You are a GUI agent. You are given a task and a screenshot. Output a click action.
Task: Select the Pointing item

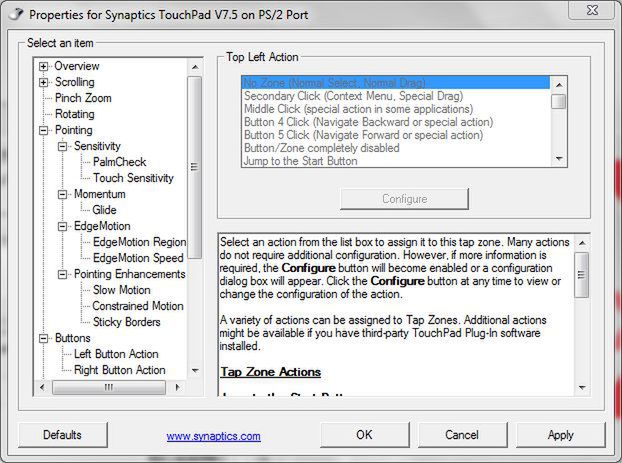[x=73, y=130]
